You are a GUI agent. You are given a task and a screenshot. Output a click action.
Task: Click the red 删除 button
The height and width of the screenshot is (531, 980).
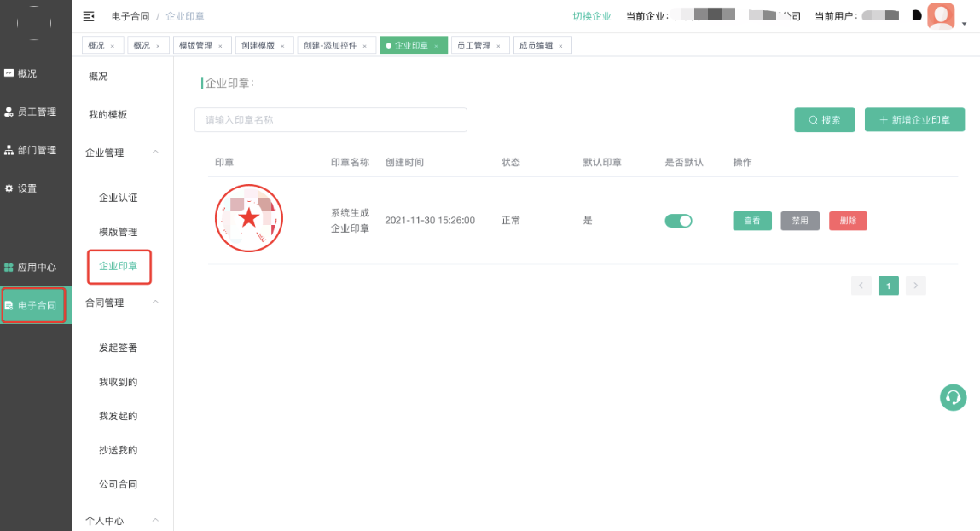point(848,221)
